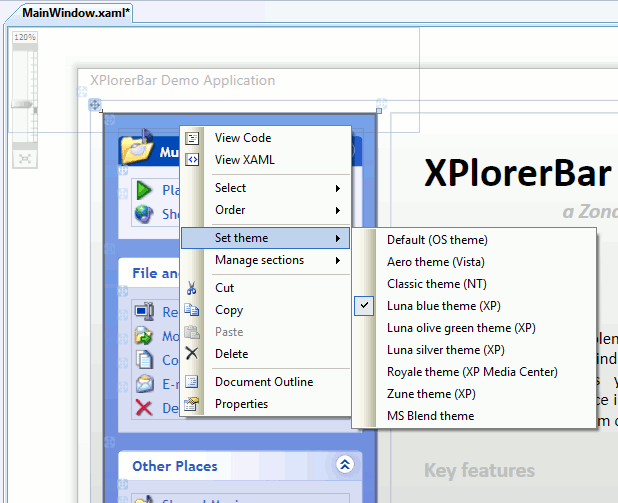Click View Code menu entry

pyautogui.click(x=265, y=138)
